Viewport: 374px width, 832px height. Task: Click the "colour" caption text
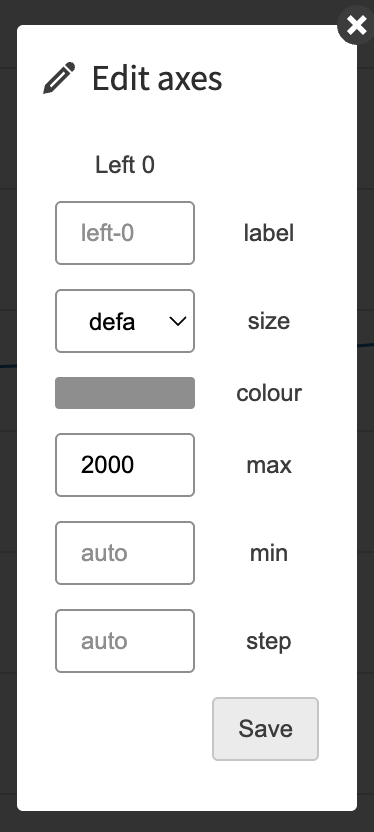tap(269, 393)
